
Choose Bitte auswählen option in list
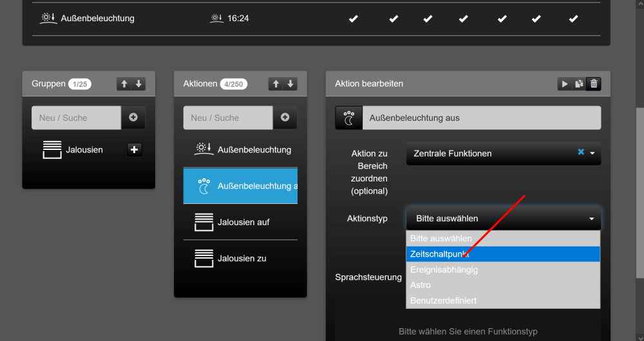coord(503,239)
